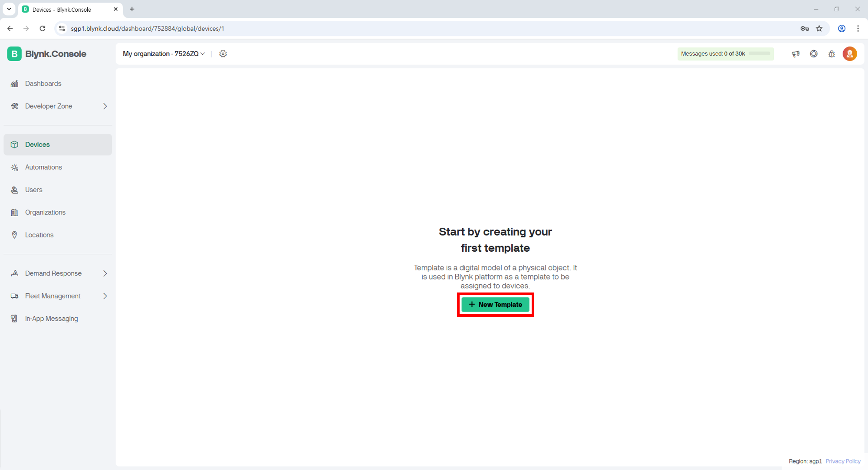Viewport: 868px width, 470px height.
Task: Click the Developer Zone tools icon
Action: (14, 106)
